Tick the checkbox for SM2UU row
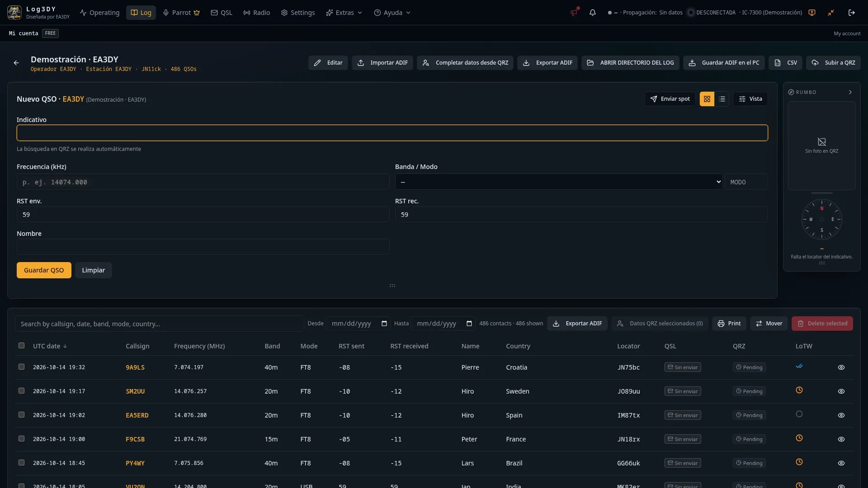This screenshot has width=868, height=488. tap(21, 391)
